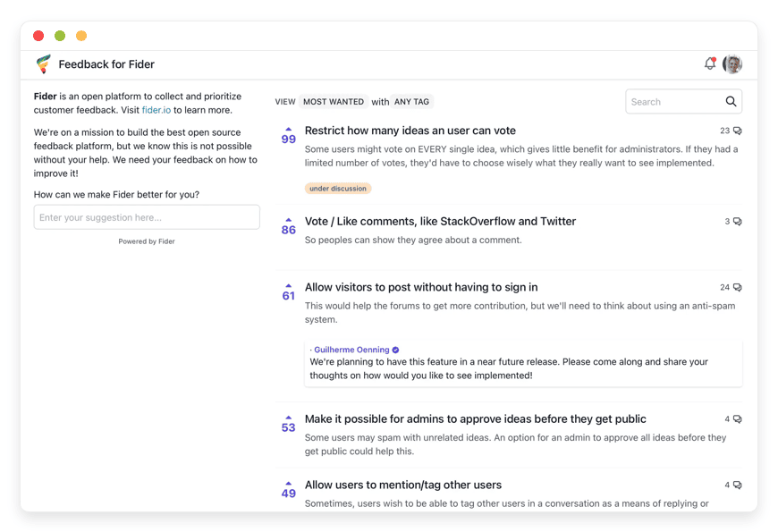This screenshot has height=532, width=778.
Task: Click the verified badge next to Guilherme Oenning
Action: pos(395,350)
